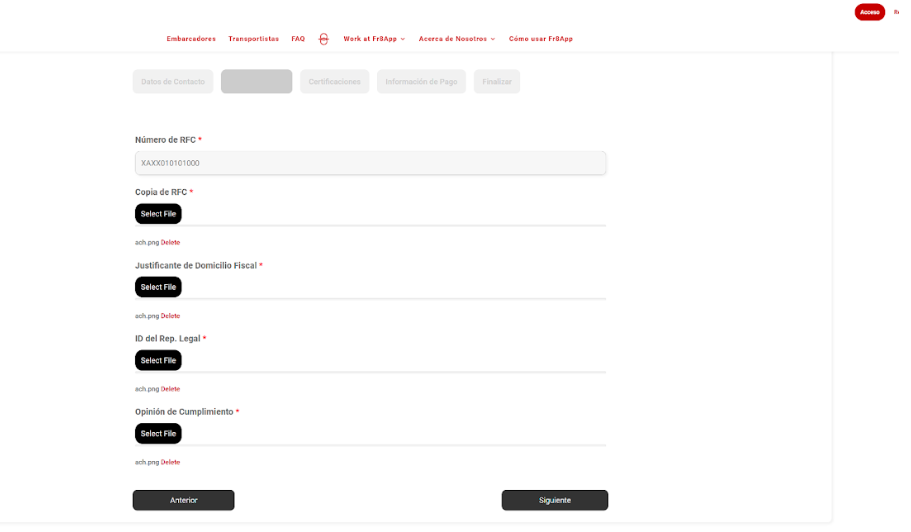Open the Embarcadores page
The height and width of the screenshot is (532, 911).
point(191,39)
